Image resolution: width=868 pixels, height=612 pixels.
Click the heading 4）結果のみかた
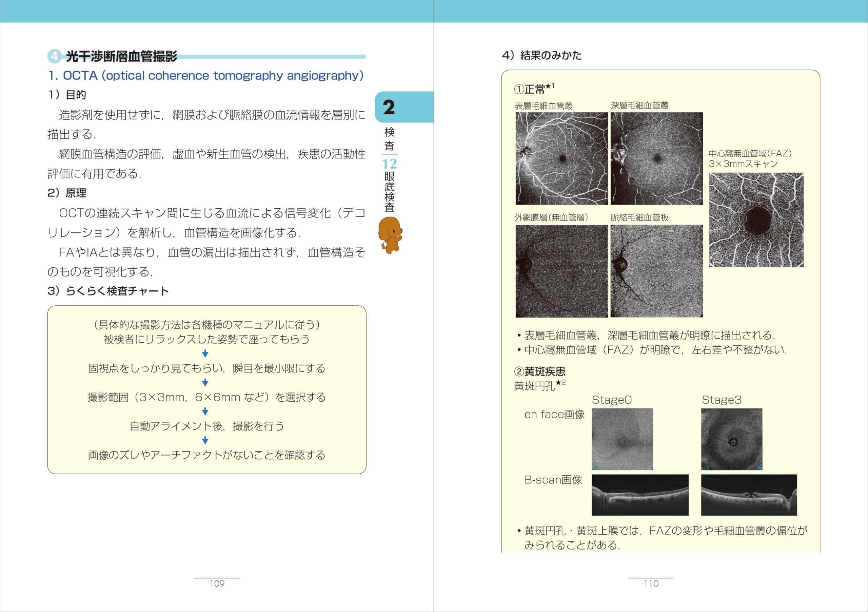(542, 55)
